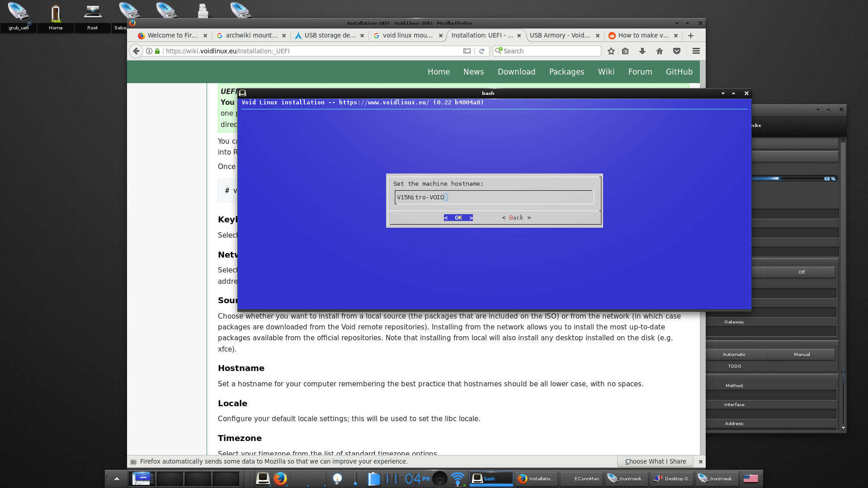Screen dimensions: 868x488
Task: Close the 'USB Armory - Void' tab
Action: (x=598, y=35)
